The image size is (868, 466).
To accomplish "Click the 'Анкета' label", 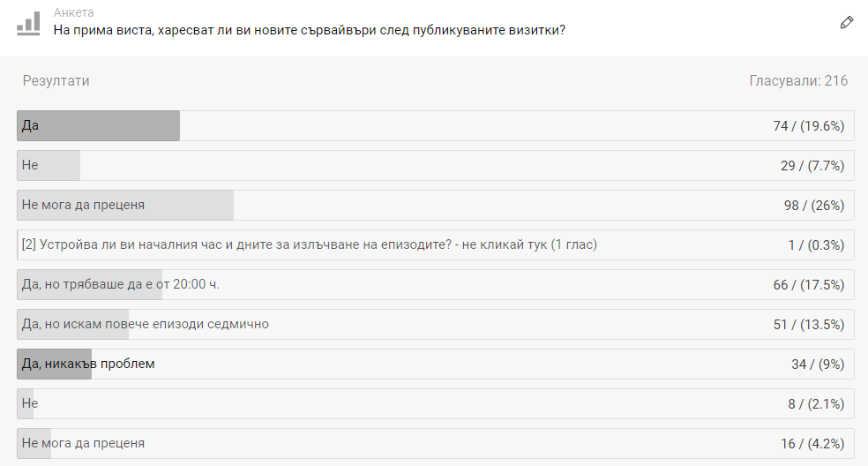I will pyautogui.click(x=73, y=12).
